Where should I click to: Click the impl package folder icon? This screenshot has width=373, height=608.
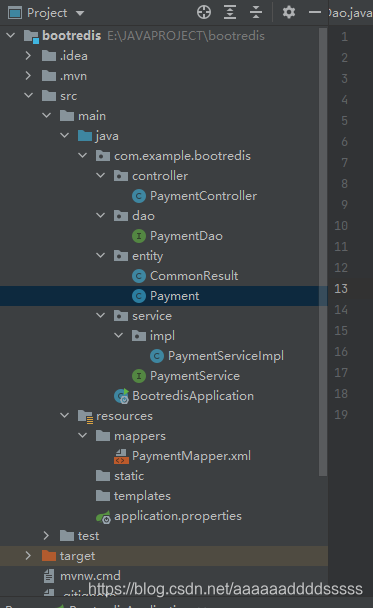(139, 335)
